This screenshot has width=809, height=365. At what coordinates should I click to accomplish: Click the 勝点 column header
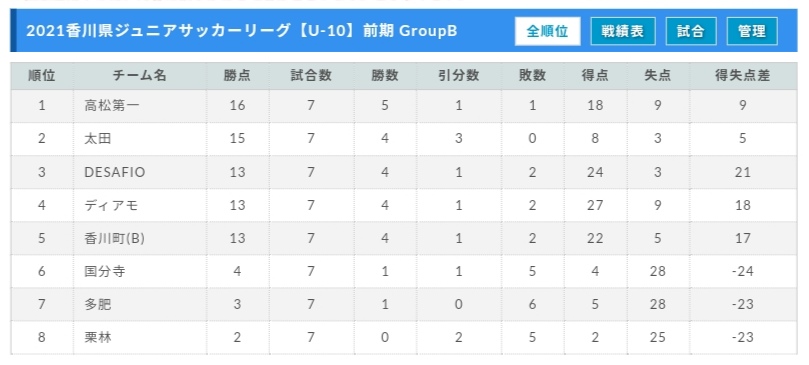tap(237, 75)
